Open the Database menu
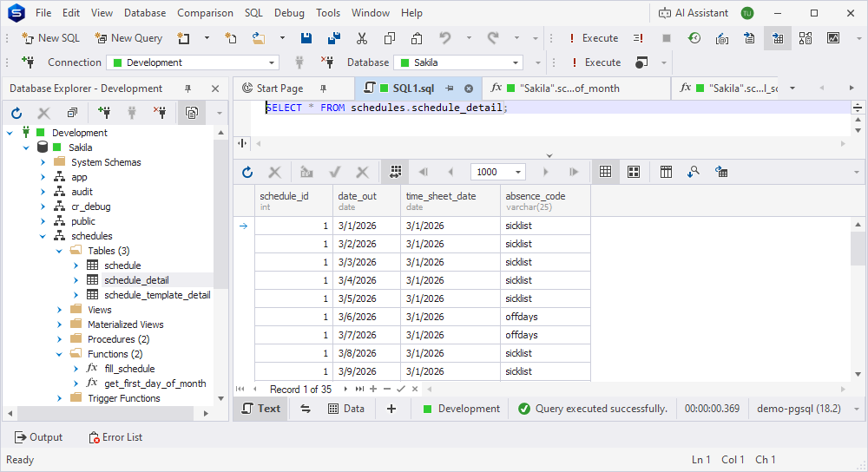 pos(144,13)
